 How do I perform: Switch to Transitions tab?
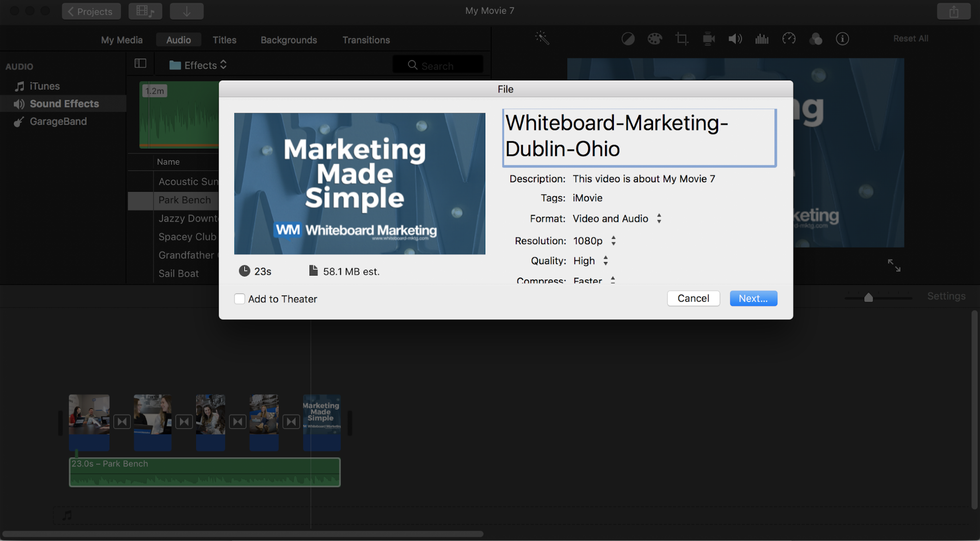366,40
